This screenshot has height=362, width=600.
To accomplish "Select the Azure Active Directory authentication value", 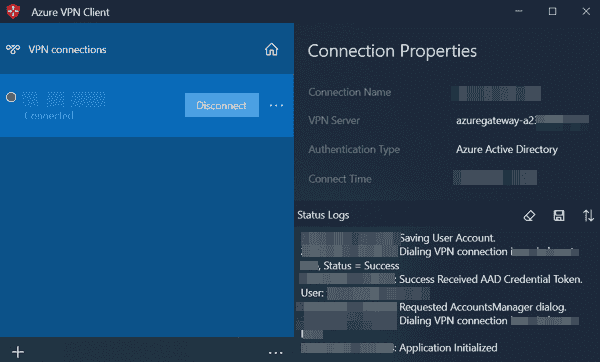I will [507, 149].
